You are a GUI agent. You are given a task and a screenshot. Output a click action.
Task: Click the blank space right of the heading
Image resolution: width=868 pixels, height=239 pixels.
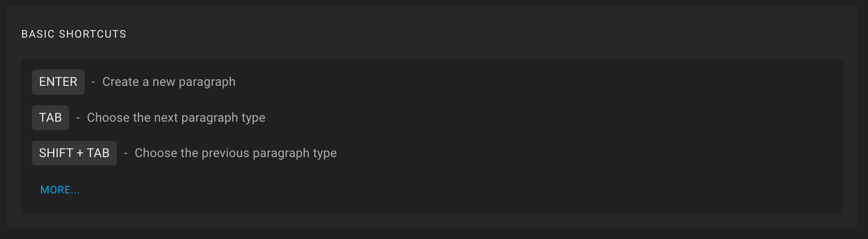[487, 34]
